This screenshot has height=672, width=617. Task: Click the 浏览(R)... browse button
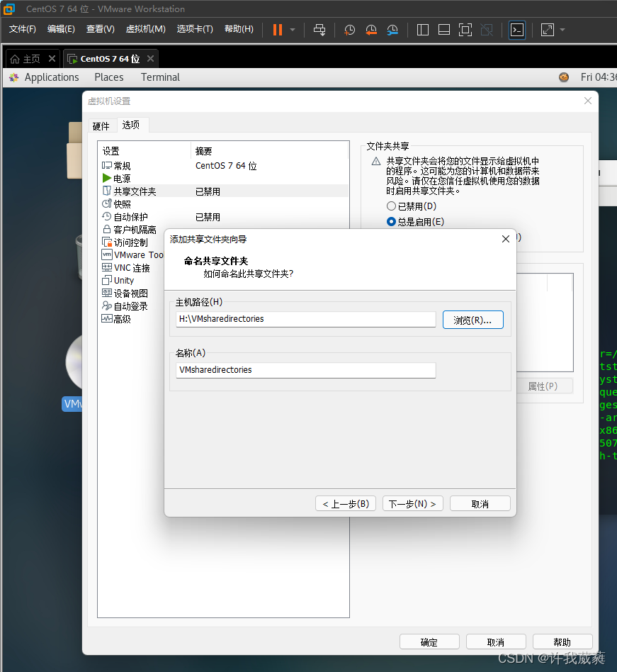[x=472, y=320]
